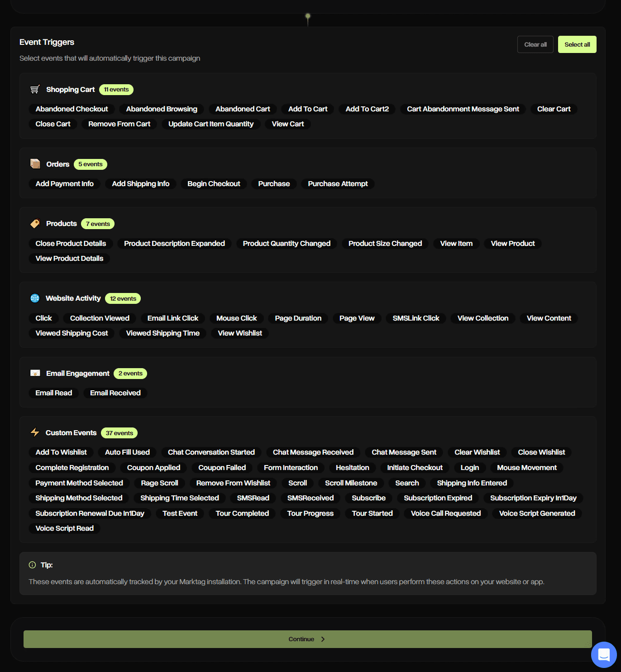Choose SMSLink Click event
This screenshot has height=672, width=621.
point(416,318)
